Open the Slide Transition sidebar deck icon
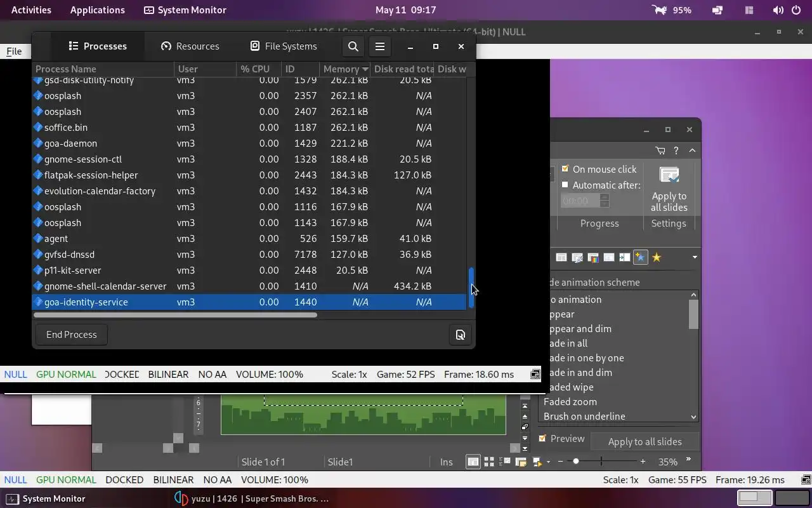The width and height of the screenshot is (812, 508). point(625,257)
